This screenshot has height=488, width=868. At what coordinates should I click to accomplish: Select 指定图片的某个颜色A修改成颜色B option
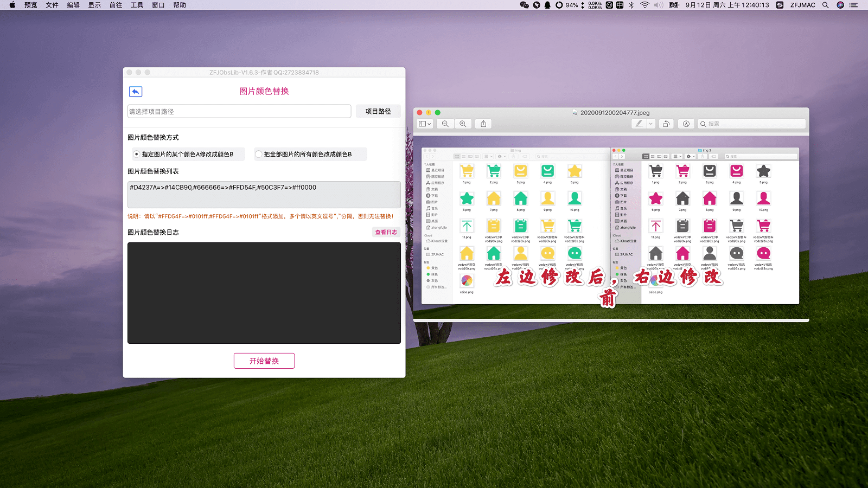(137, 155)
